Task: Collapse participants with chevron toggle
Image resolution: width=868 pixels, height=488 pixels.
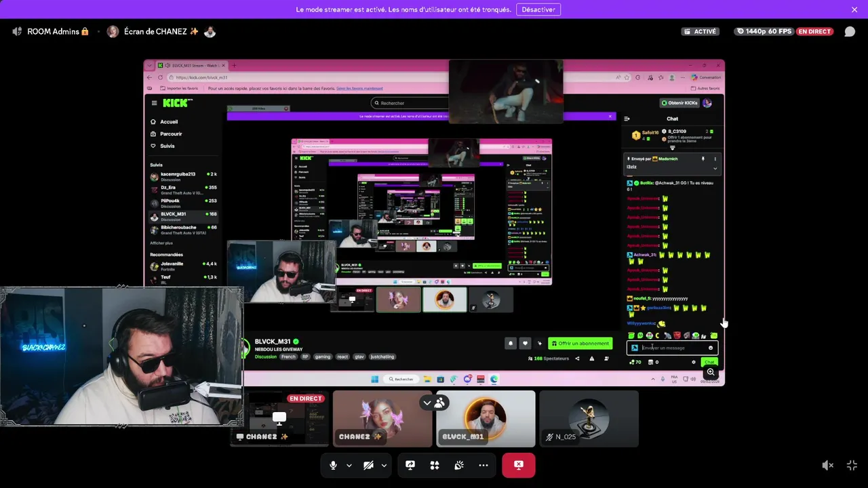Action: coord(427,403)
